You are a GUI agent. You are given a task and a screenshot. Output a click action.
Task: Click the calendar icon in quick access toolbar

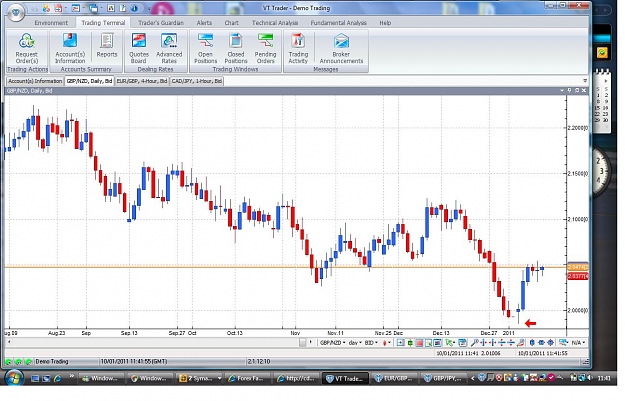coord(58,8)
